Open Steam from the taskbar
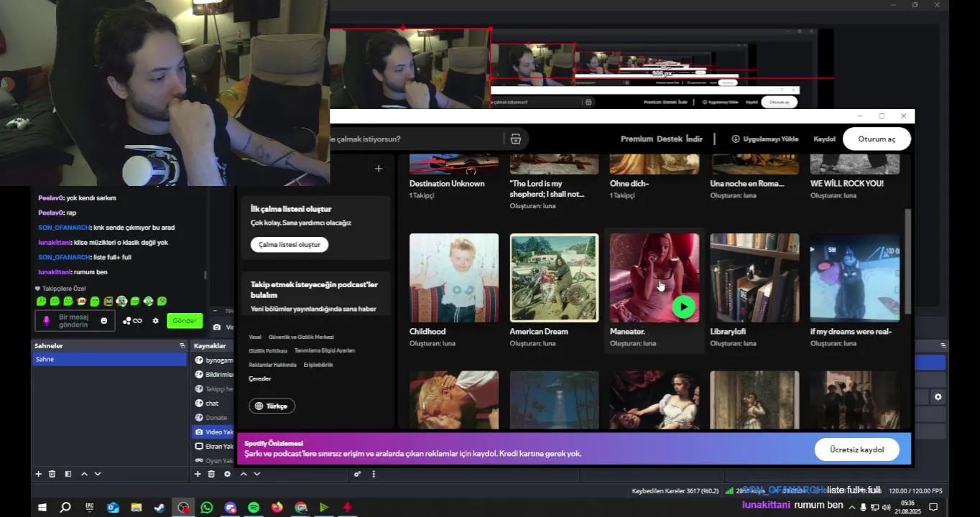Screen dimensions: 980x517 click(x=160, y=507)
